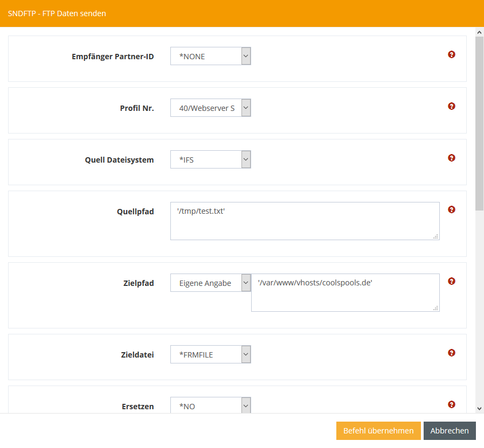
Task: Click help icon next to Ersetzen
Action: [x=452, y=404]
